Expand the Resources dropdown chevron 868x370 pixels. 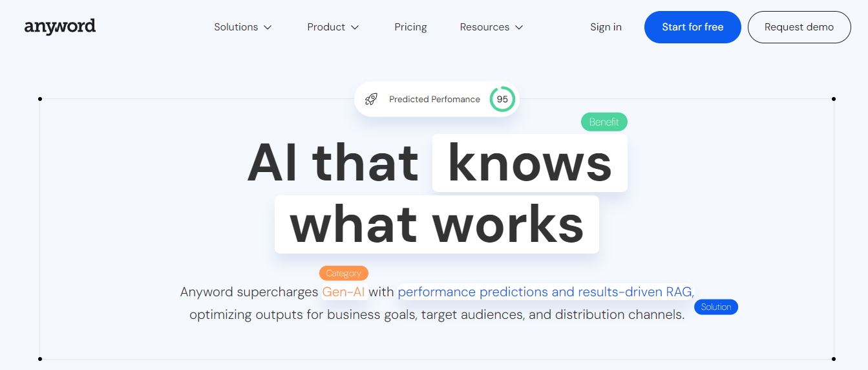point(519,27)
